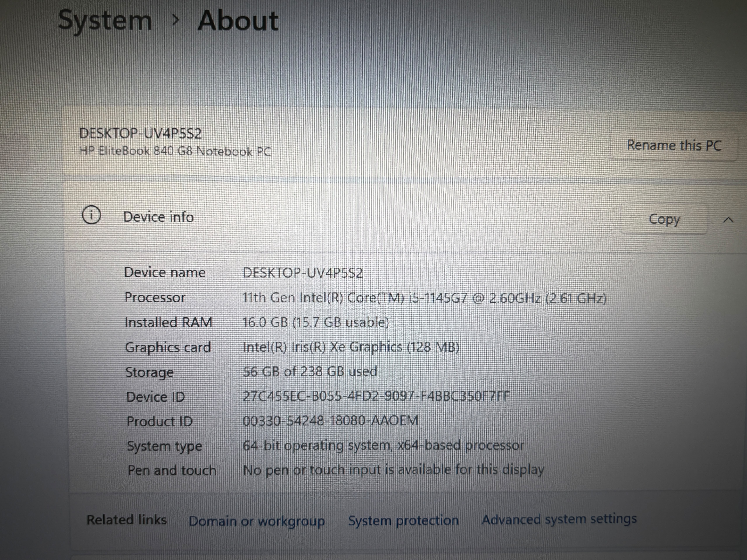Click the Storage value 56 GB of 238 GB

(310, 372)
